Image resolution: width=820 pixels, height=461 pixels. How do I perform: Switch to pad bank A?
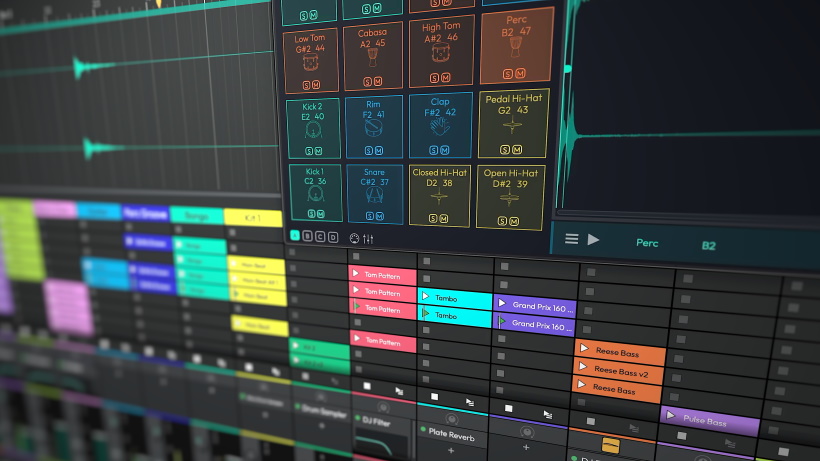(295, 236)
